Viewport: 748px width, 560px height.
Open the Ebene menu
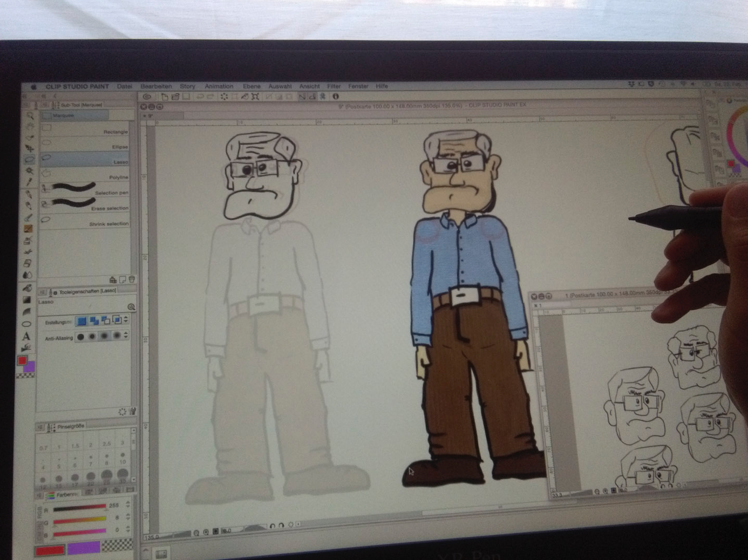point(251,86)
